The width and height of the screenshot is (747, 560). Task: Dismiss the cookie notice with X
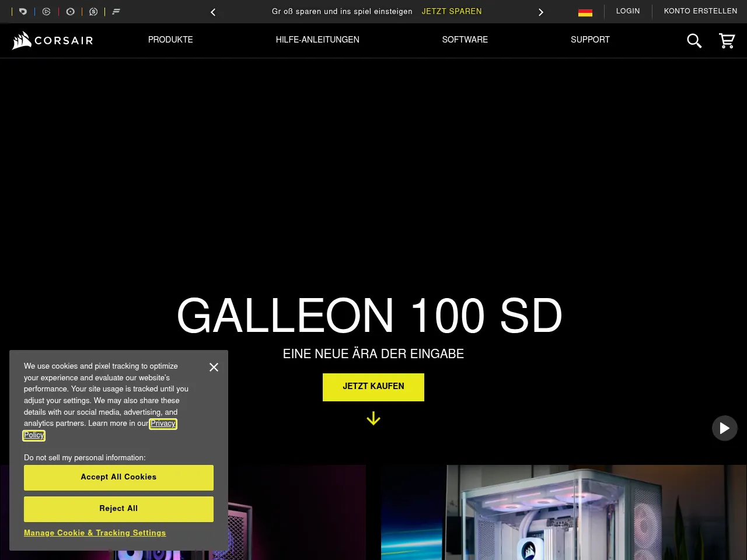(x=214, y=367)
